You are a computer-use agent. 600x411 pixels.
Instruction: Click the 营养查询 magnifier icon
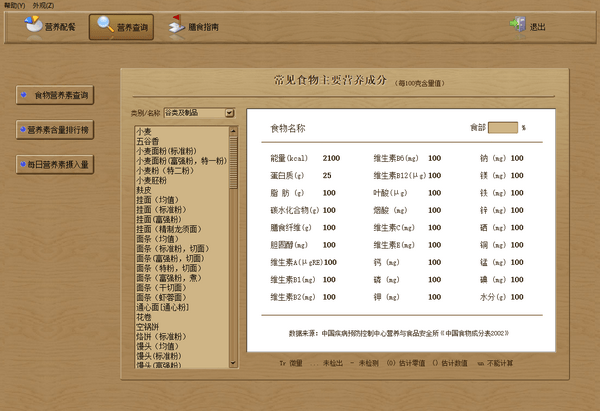[x=104, y=26]
